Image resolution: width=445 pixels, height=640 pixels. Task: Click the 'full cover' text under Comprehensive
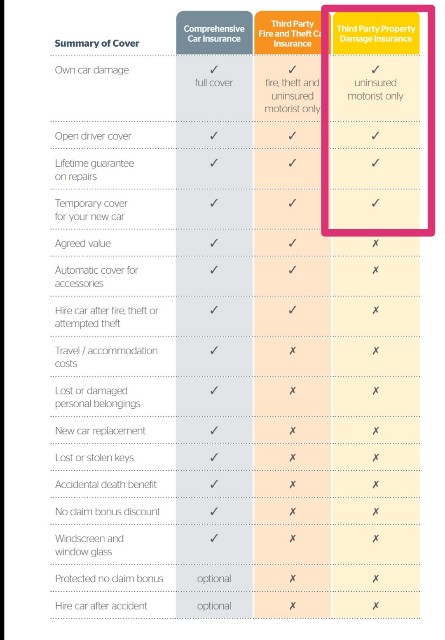214,83
